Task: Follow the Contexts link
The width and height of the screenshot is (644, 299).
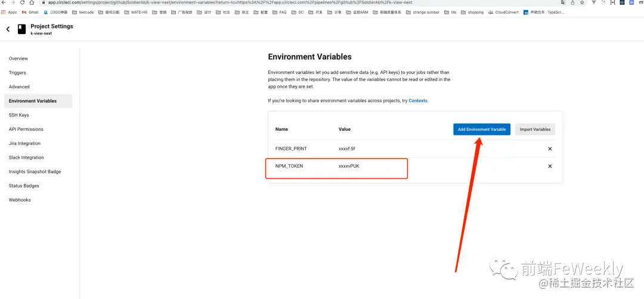Action: coord(418,100)
